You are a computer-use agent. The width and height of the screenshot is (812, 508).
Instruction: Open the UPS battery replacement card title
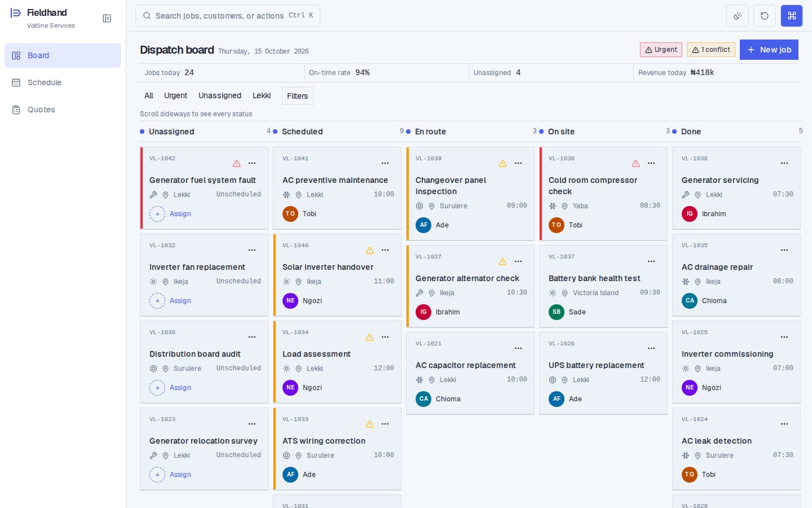pyautogui.click(x=596, y=365)
